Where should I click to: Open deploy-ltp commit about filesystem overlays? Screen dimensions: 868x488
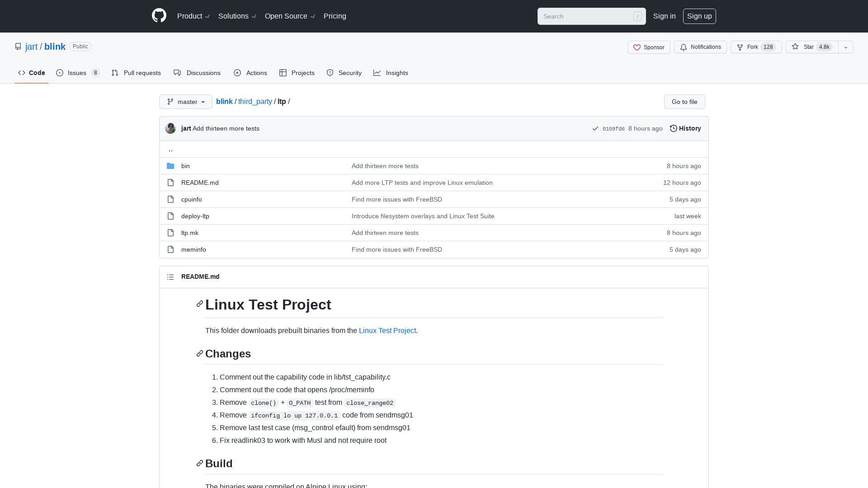(x=423, y=216)
